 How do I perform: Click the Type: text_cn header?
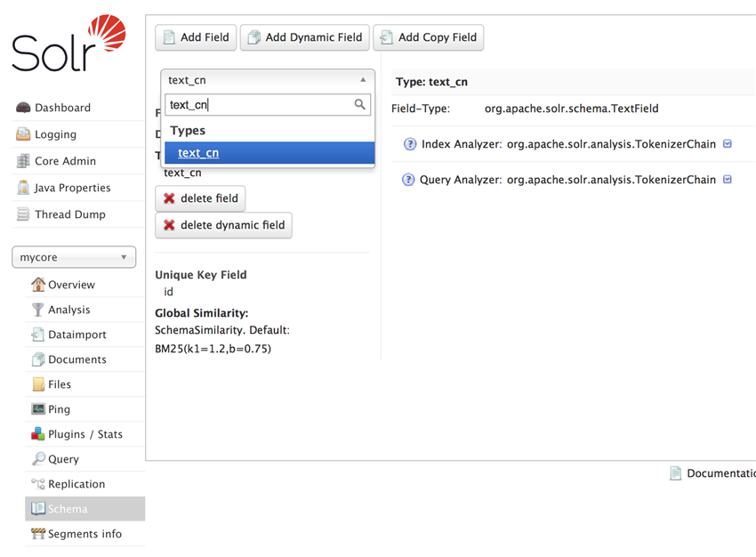coord(431,82)
